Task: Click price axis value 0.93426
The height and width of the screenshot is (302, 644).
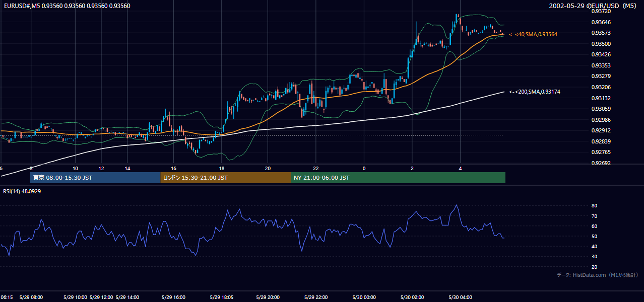Action: [x=601, y=54]
